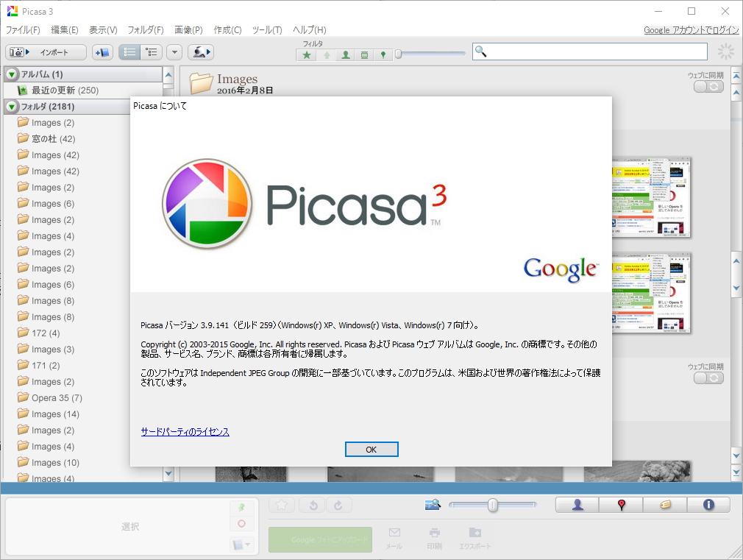Click the add new album icon

tap(102, 52)
